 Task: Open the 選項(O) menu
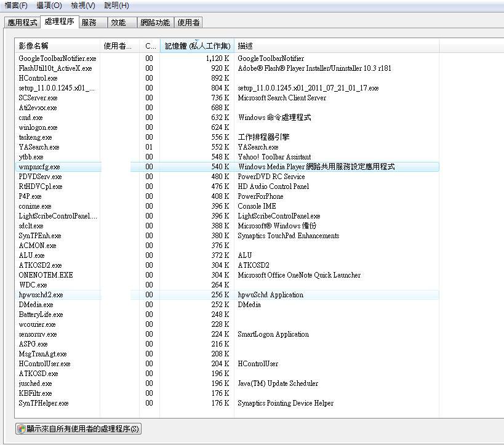coord(49,6)
